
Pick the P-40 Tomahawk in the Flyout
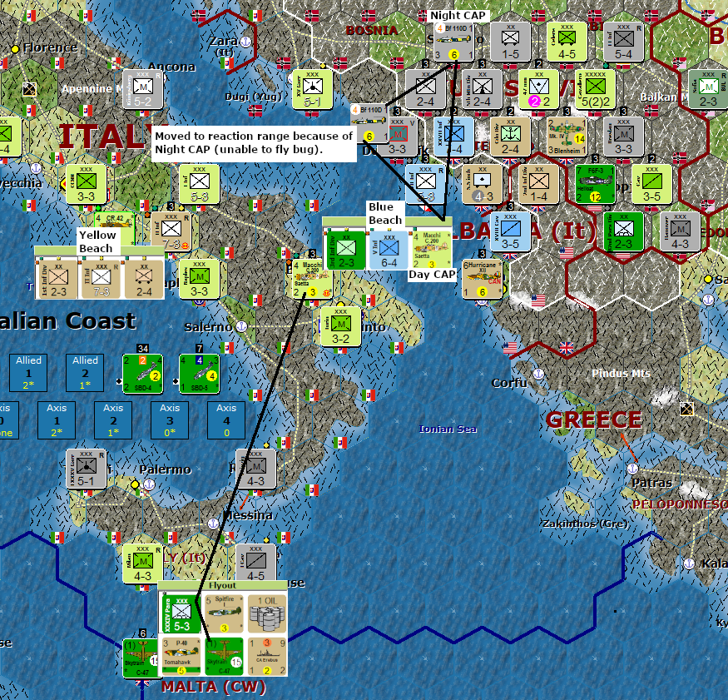[181, 657]
